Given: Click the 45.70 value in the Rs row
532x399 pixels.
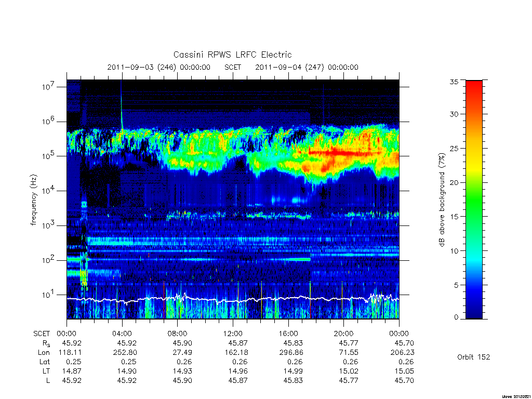Looking at the screenshot, I should tap(404, 343).
